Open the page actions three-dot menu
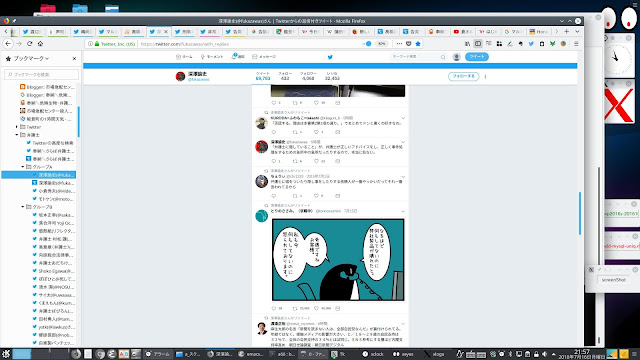 pyautogui.click(x=399, y=44)
